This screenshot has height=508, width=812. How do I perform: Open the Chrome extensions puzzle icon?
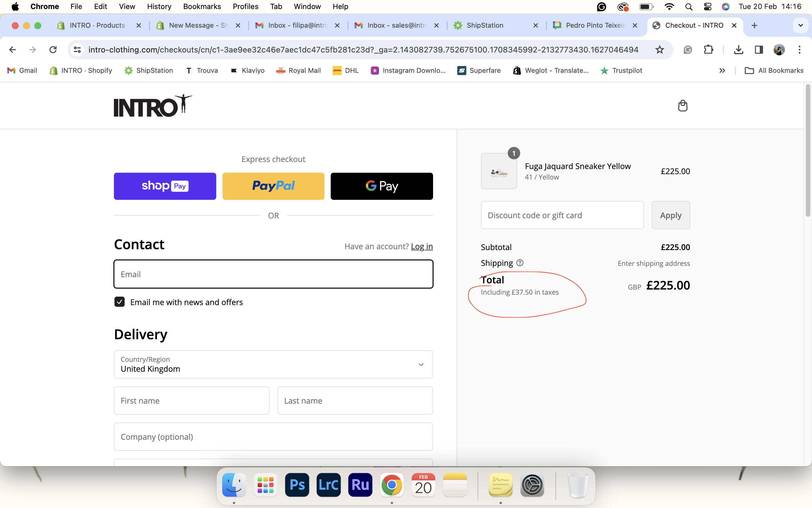[708, 50]
